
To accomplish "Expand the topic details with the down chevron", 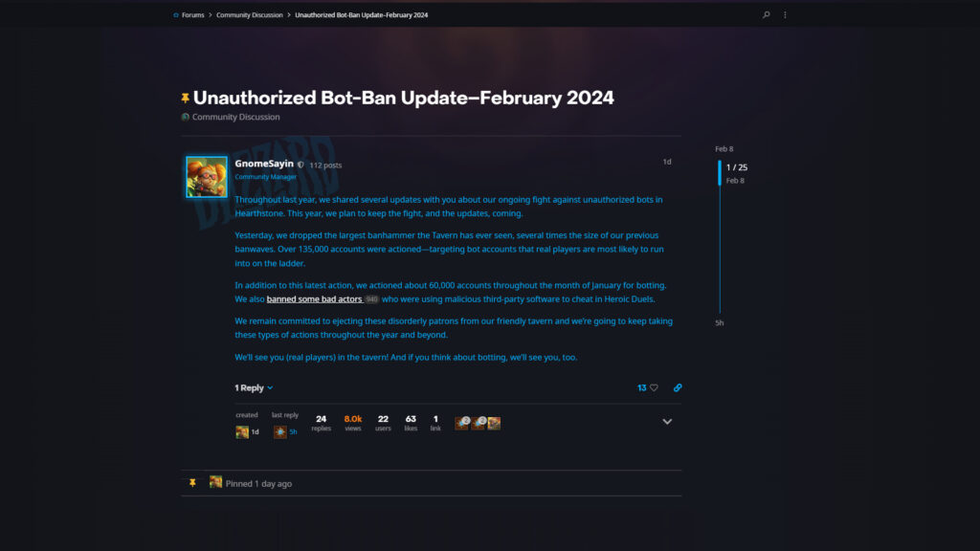I will (667, 422).
